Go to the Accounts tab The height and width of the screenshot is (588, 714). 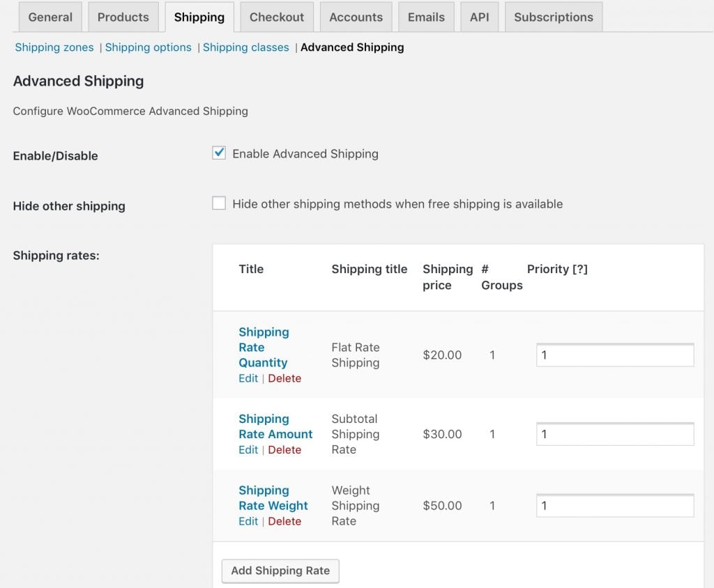(x=356, y=17)
